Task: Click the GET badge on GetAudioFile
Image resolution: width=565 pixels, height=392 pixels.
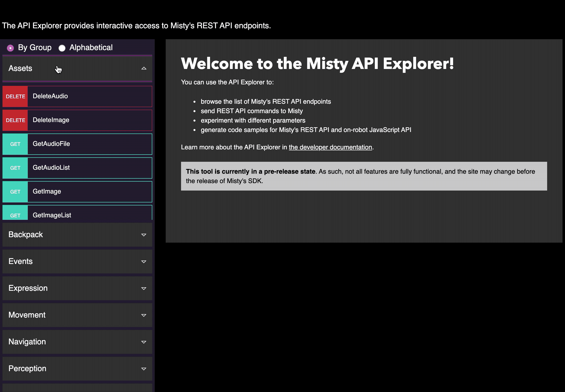Action: coord(15,144)
